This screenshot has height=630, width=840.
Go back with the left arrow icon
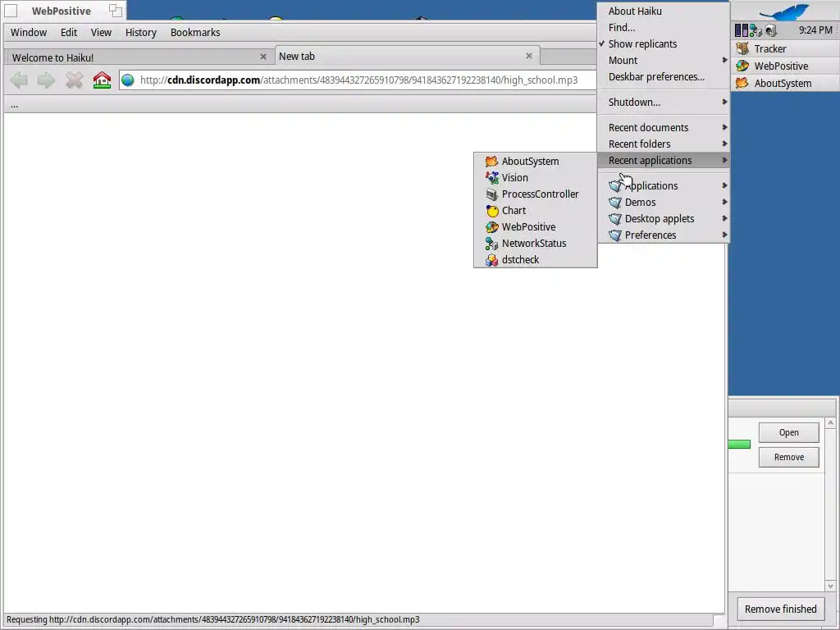pyautogui.click(x=20, y=80)
